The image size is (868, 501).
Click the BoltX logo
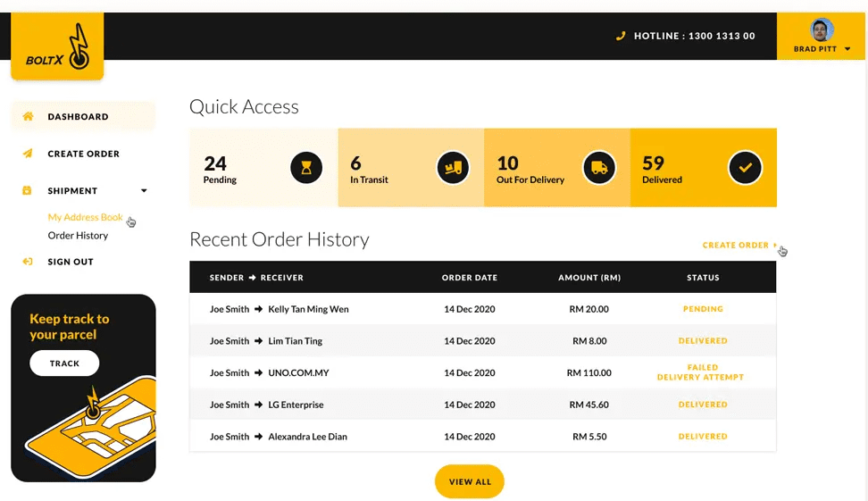(57, 46)
